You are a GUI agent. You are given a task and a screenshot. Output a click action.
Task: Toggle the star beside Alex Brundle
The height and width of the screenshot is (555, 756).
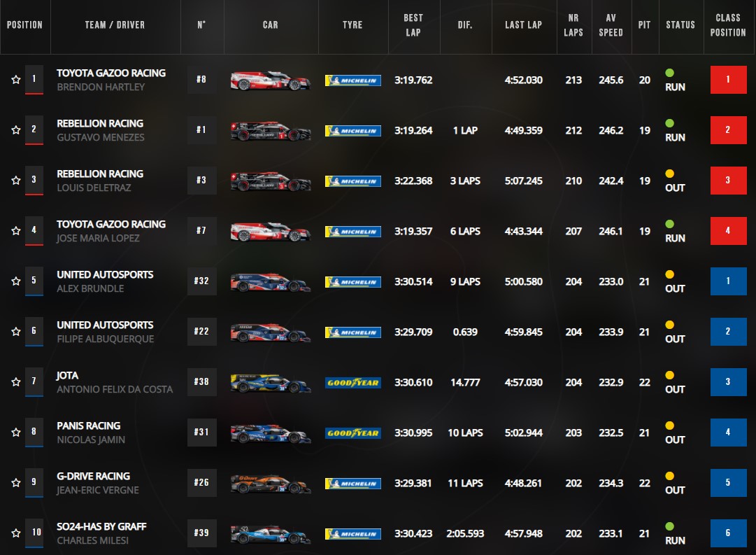point(16,281)
